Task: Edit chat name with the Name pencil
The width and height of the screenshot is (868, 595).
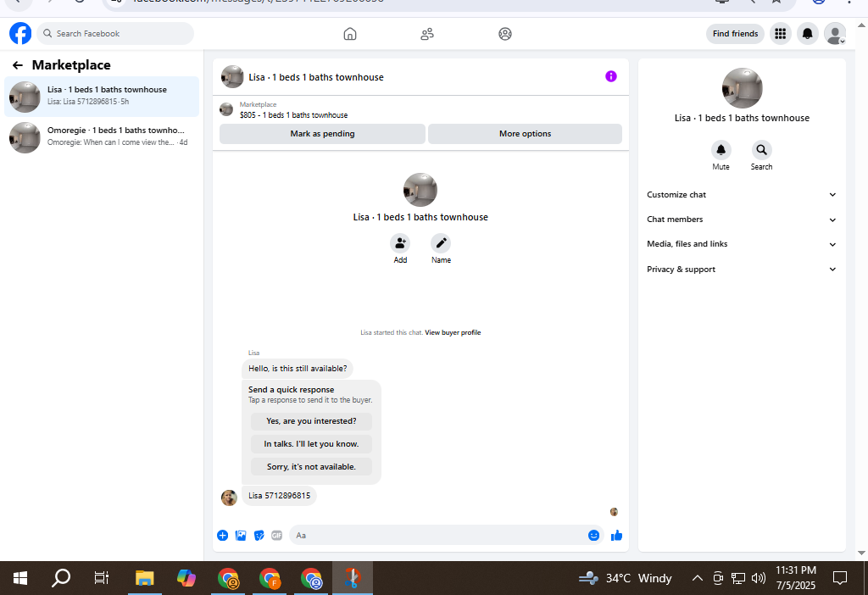Action: [x=441, y=243]
